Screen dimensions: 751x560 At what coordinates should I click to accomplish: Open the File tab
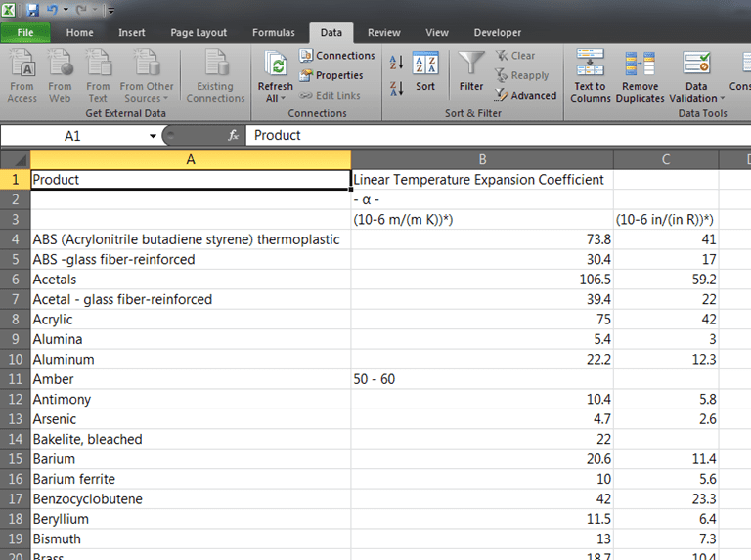point(25,32)
